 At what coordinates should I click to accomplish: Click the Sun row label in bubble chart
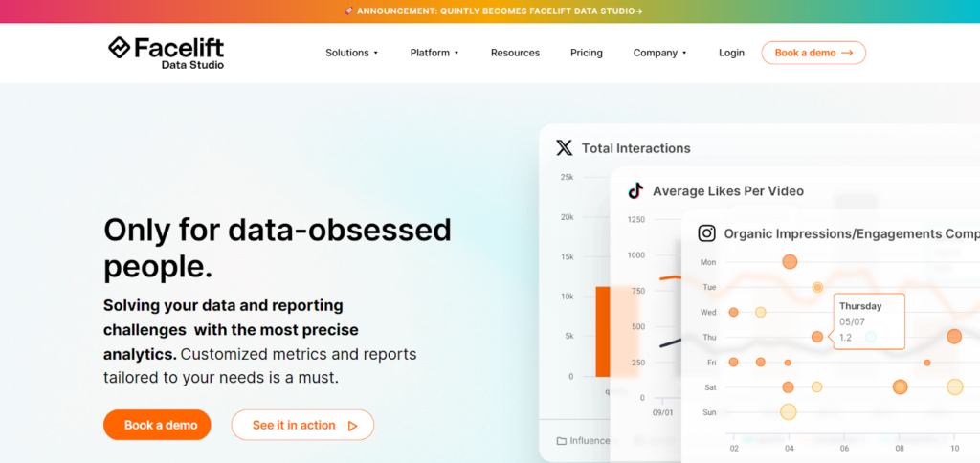(709, 412)
